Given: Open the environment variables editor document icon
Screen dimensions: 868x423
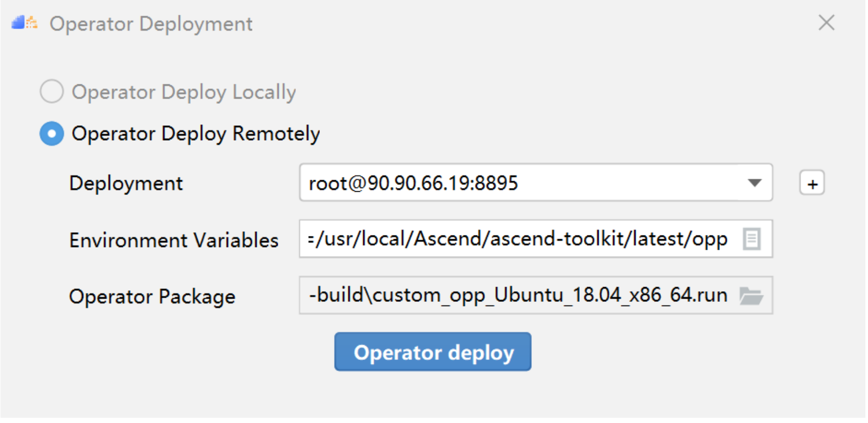Looking at the screenshot, I should (752, 239).
